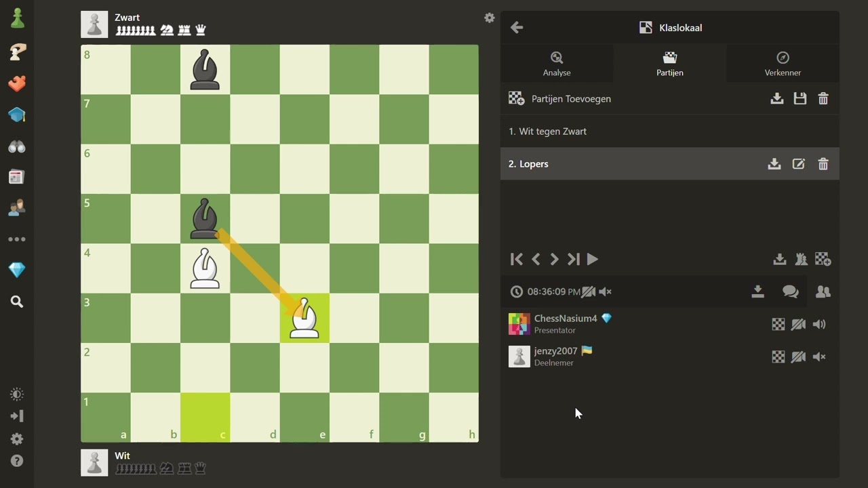Open ChessNasium4's profile name
Image resolution: width=868 pixels, height=488 pixels.
pos(566,319)
